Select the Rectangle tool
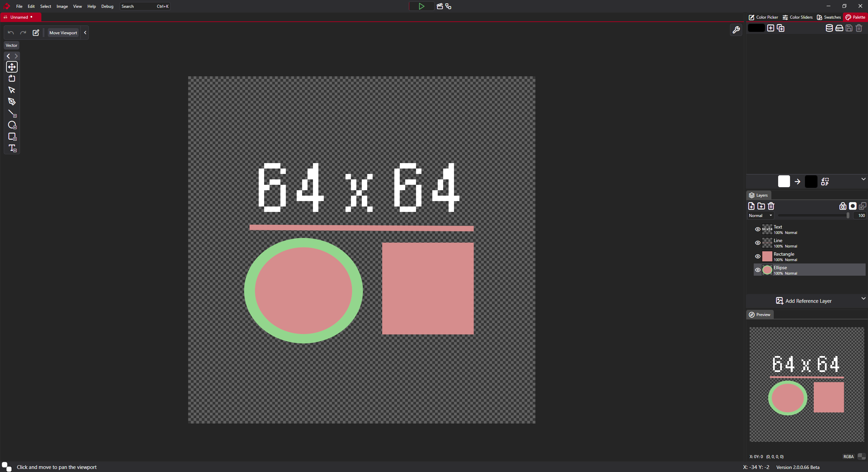Viewport: 868px width, 472px height. tap(12, 136)
